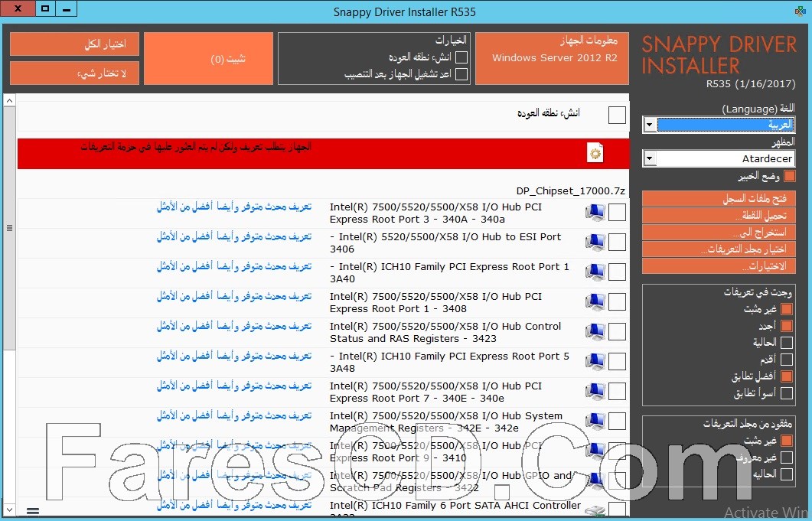Open the device info panel Windows Server 2012 R2
Image resolution: width=812 pixels, height=521 pixels.
click(552, 58)
